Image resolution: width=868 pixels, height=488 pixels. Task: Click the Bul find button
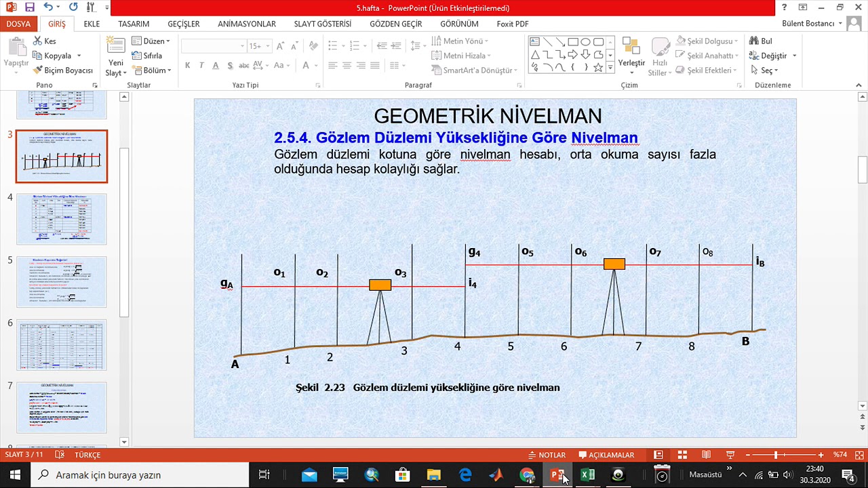point(761,41)
